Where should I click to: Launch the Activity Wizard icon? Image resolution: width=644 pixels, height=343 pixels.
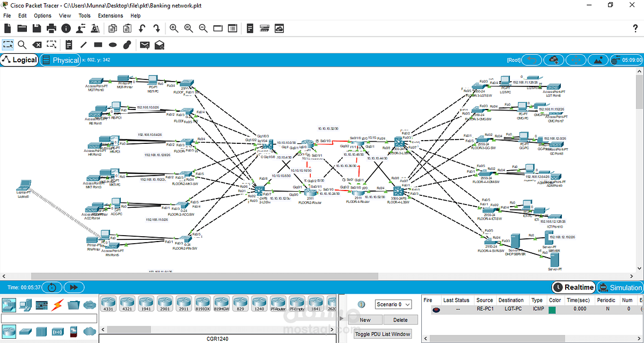tap(81, 28)
